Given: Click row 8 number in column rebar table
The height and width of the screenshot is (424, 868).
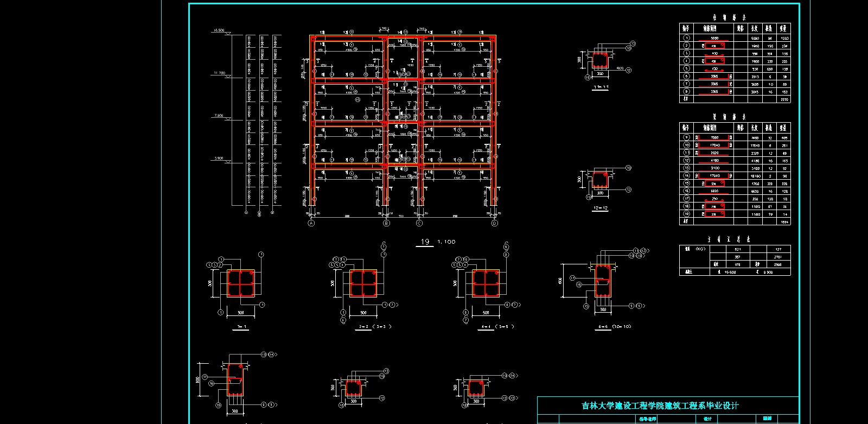Looking at the screenshot, I should tap(686, 92).
